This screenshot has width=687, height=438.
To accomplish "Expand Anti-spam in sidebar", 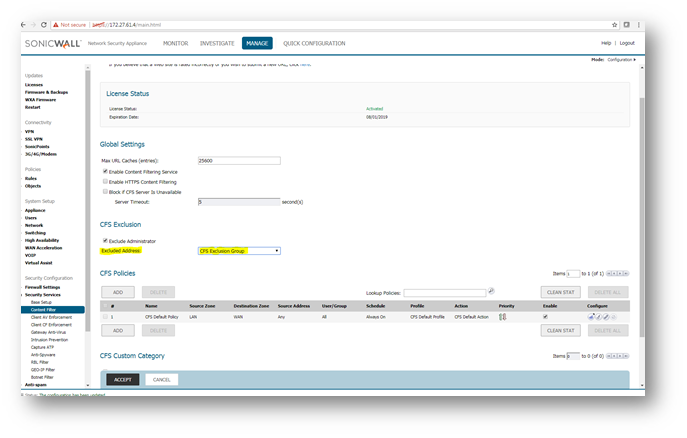I will [x=35, y=385].
